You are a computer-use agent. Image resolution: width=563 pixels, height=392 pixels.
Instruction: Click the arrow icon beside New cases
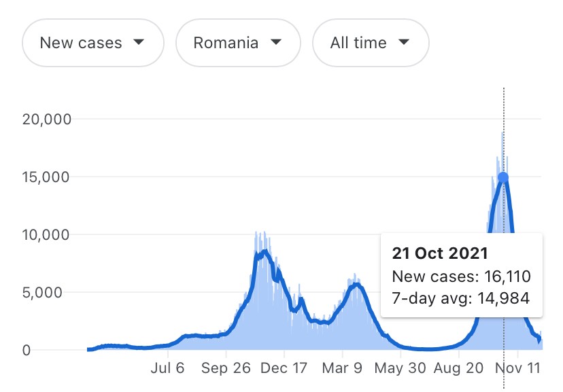[139, 42]
